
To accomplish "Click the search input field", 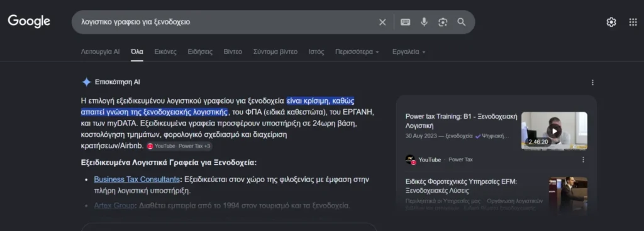I will (x=226, y=22).
